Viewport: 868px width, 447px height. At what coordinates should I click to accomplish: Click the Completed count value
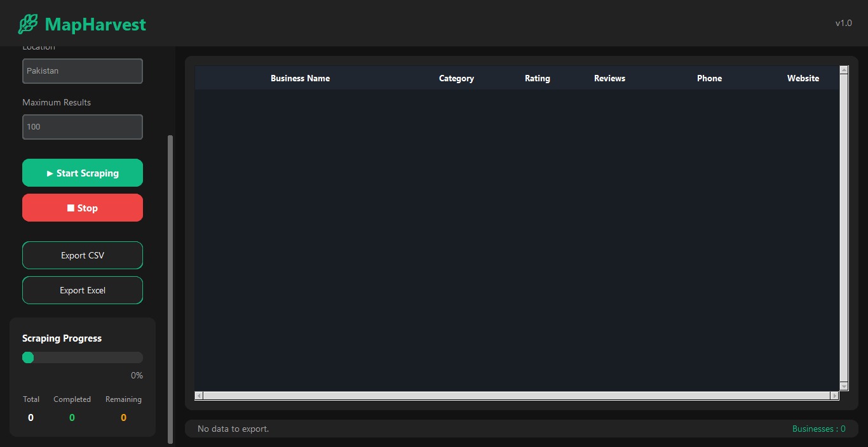point(72,417)
